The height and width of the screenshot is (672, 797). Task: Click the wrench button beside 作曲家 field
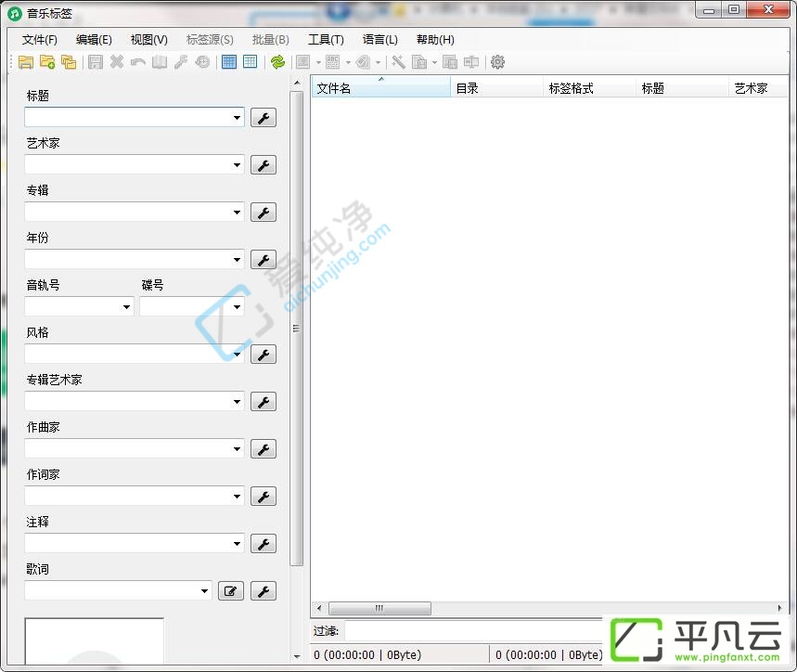click(264, 449)
